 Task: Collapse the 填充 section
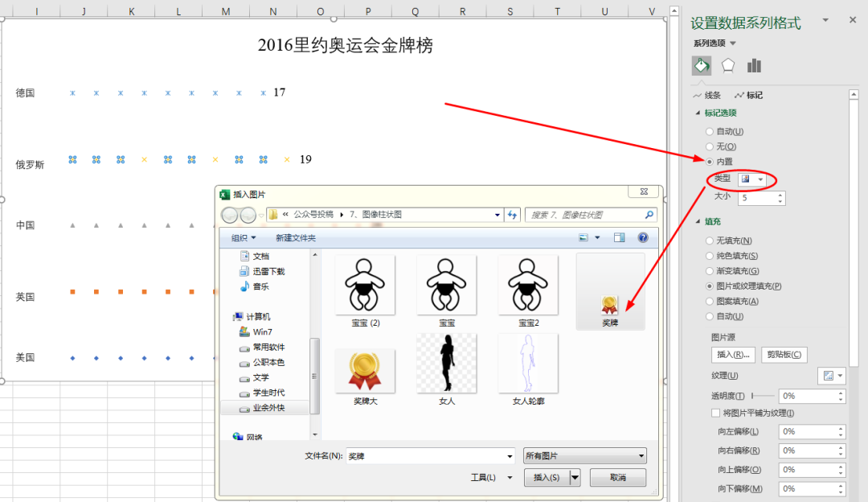[x=698, y=221]
